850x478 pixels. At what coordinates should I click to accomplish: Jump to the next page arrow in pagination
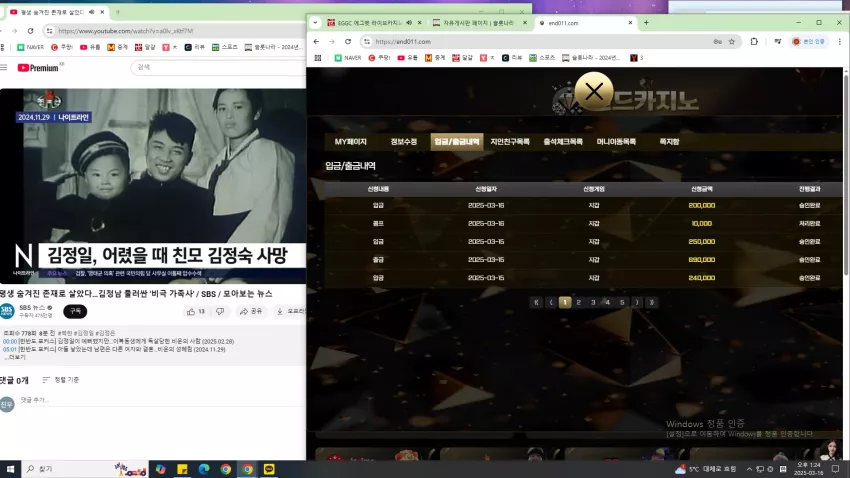(x=637, y=302)
